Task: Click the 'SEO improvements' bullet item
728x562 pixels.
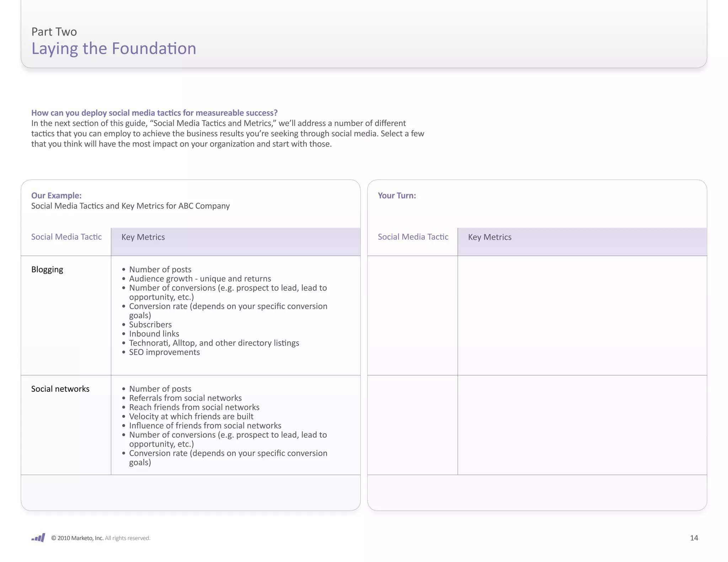Action: (x=164, y=352)
